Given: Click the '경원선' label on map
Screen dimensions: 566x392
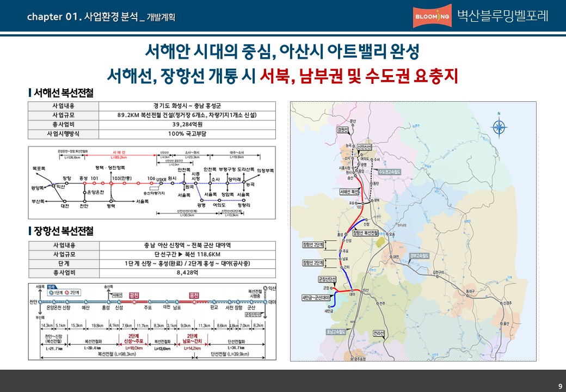Looking at the screenshot, I should click(342, 130).
